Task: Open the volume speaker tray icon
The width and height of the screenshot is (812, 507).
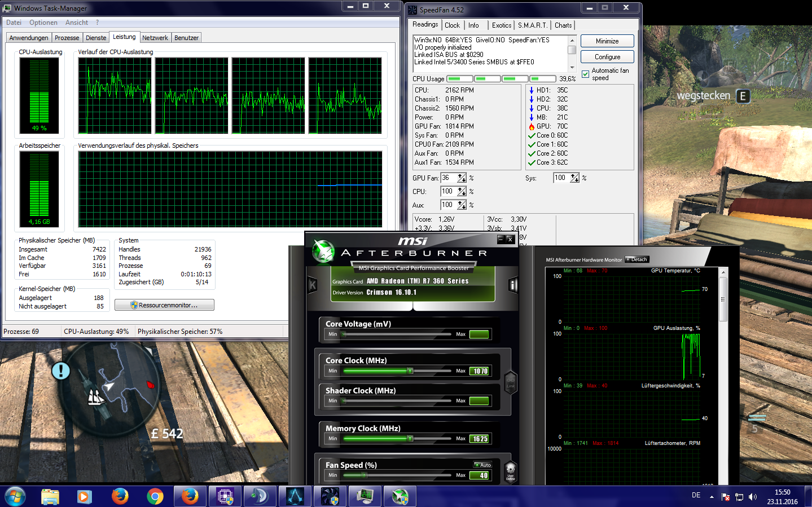Action: click(753, 497)
